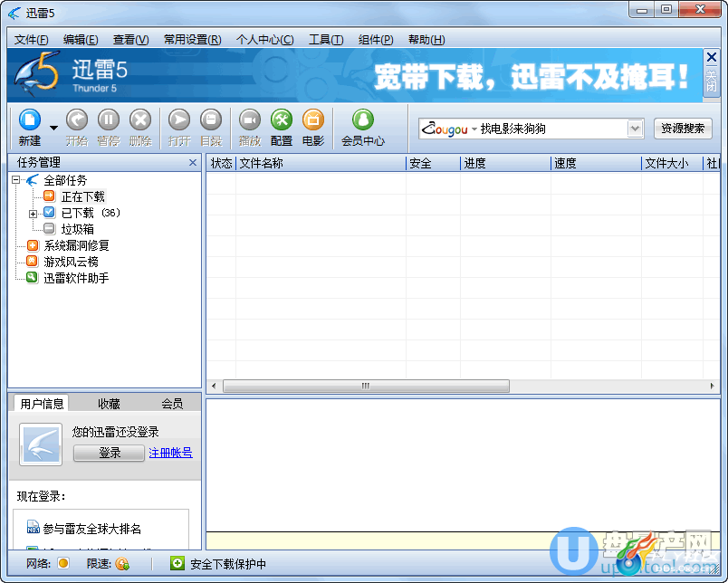Open 系统漏洞修复 tree item
The width and height of the screenshot is (728, 583).
[x=76, y=245]
